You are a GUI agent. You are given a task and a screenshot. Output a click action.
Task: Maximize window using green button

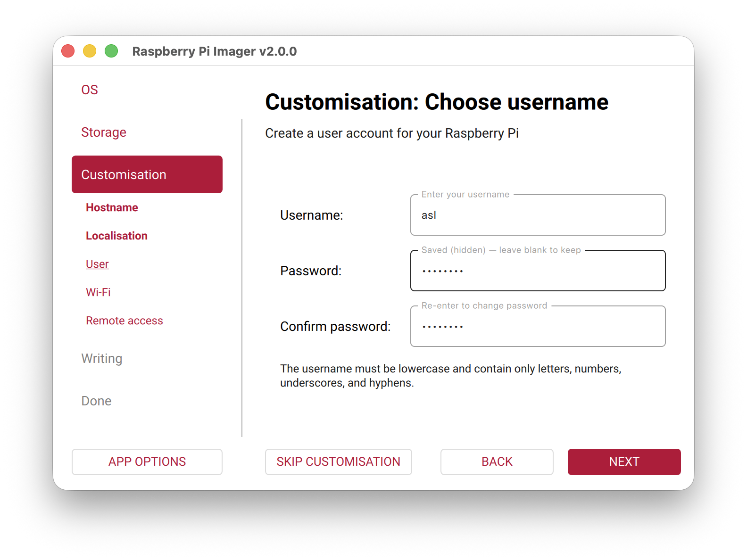coord(111,51)
